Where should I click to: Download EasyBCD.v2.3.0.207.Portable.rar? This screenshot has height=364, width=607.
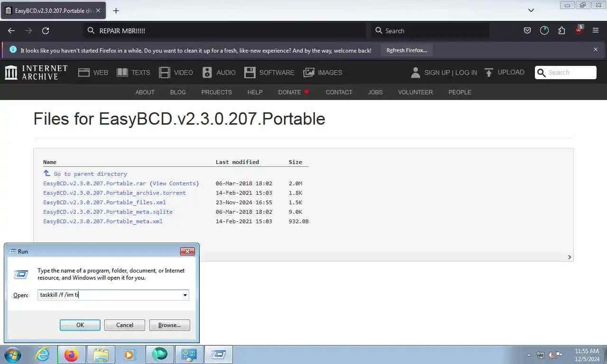coord(94,183)
